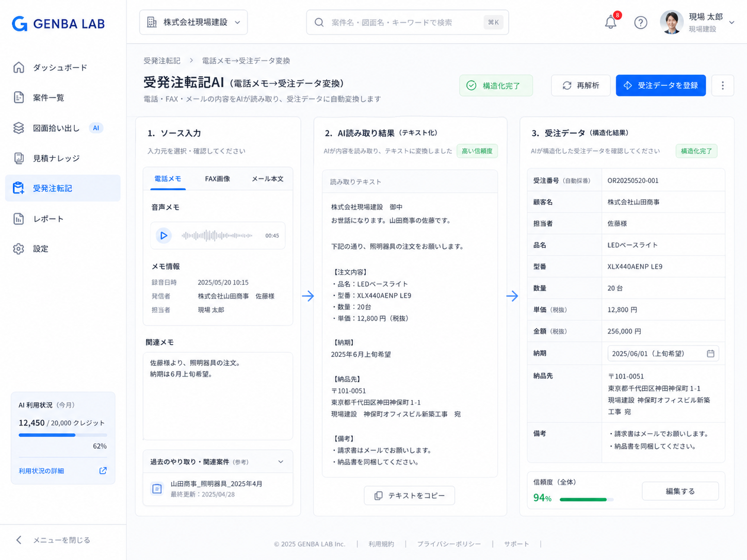
Task: Click 12,800 円 unit price value in 受注データ
Action: 622,310
